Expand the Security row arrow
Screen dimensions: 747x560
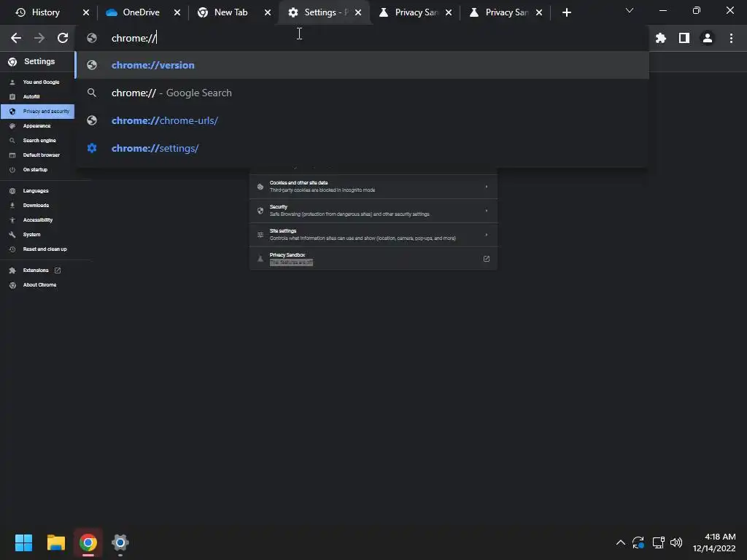click(487, 211)
